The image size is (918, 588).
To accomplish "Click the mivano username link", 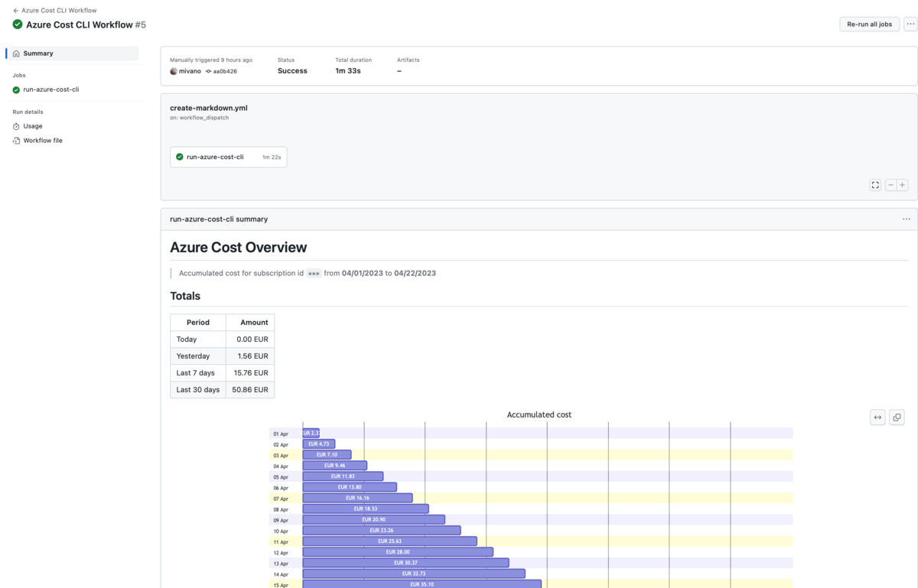I will pos(190,71).
